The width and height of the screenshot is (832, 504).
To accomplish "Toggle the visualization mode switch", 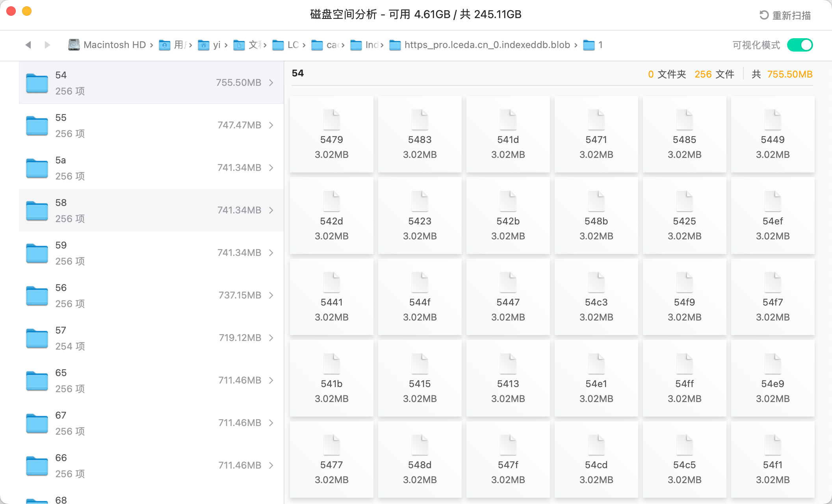I will (800, 45).
